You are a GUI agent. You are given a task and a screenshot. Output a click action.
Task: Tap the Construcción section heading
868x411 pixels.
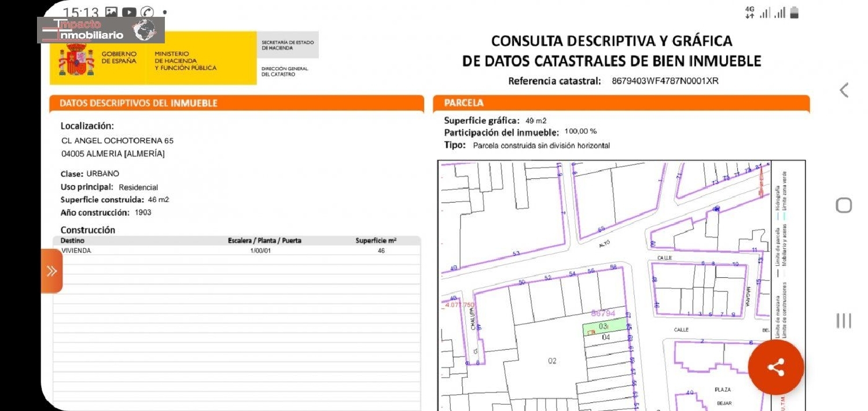pyautogui.click(x=88, y=230)
